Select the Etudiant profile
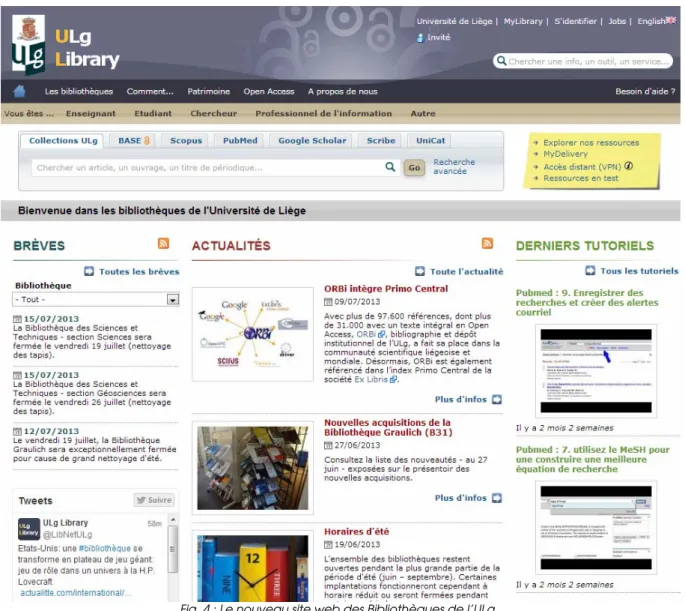The height and width of the screenshot is (611, 685). [x=153, y=114]
